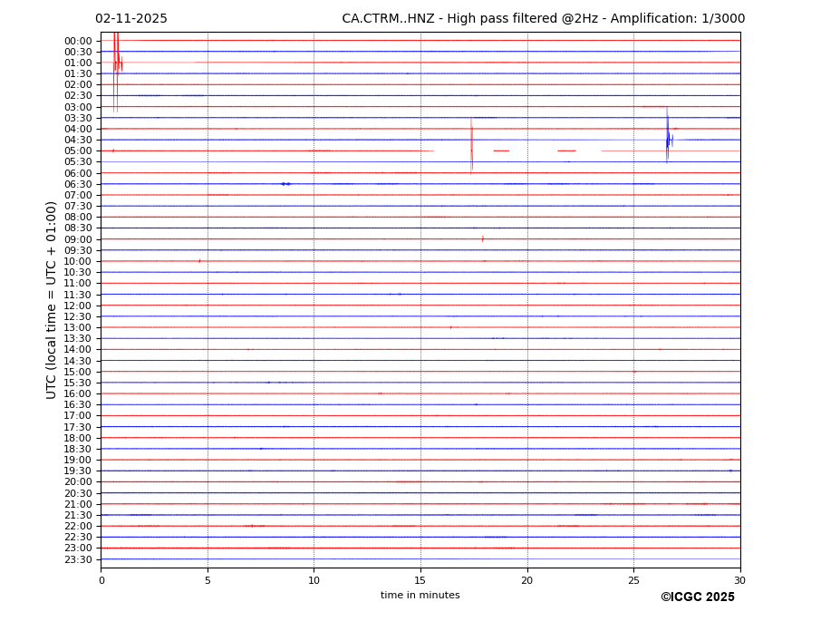Click the vertical UTC local time axis label
The height and width of the screenshot is (631, 840).
pyautogui.click(x=53, y=299)
